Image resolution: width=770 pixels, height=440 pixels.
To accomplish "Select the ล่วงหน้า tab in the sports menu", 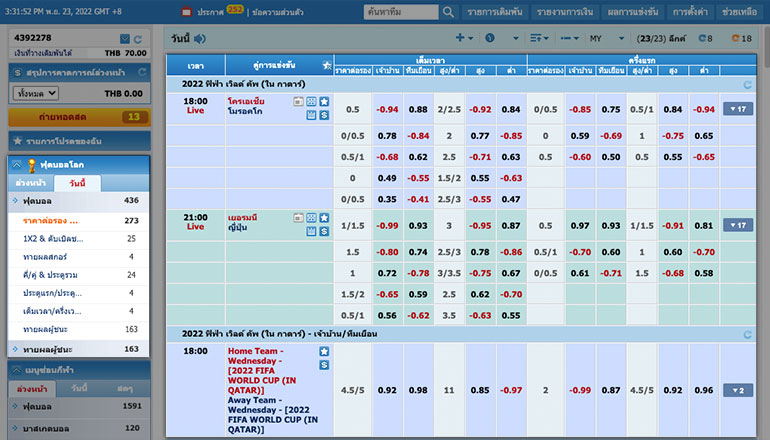I will pyautogui.click(x=32, y=388).
